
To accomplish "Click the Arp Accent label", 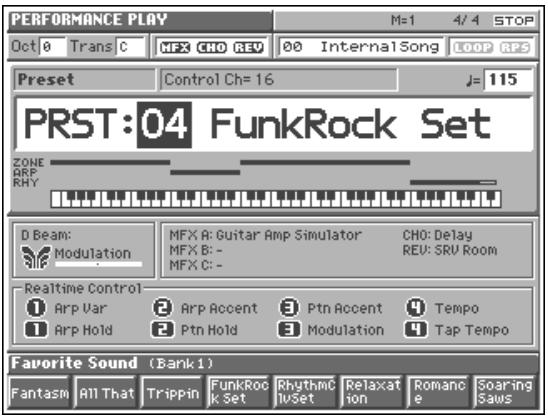I will [219, 308].
